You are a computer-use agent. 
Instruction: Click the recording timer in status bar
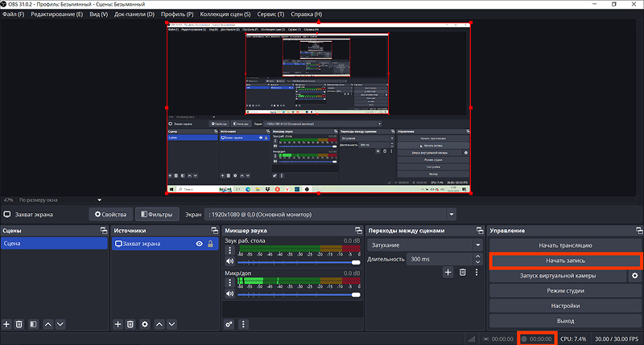click(537, 339)
